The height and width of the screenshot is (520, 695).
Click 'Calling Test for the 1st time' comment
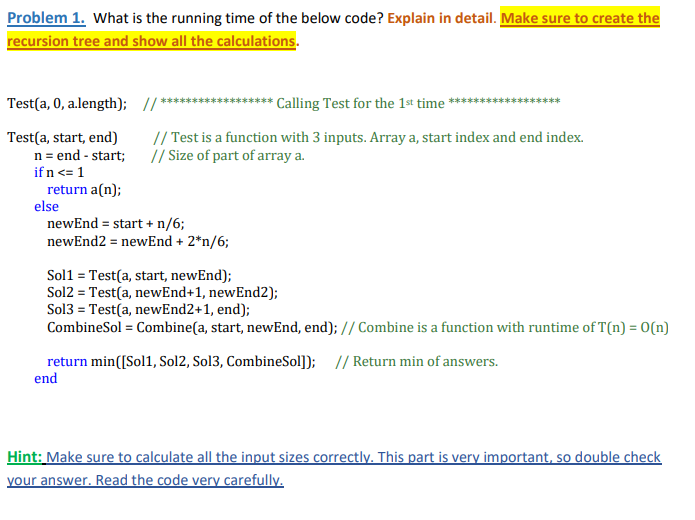coord(360,103)
